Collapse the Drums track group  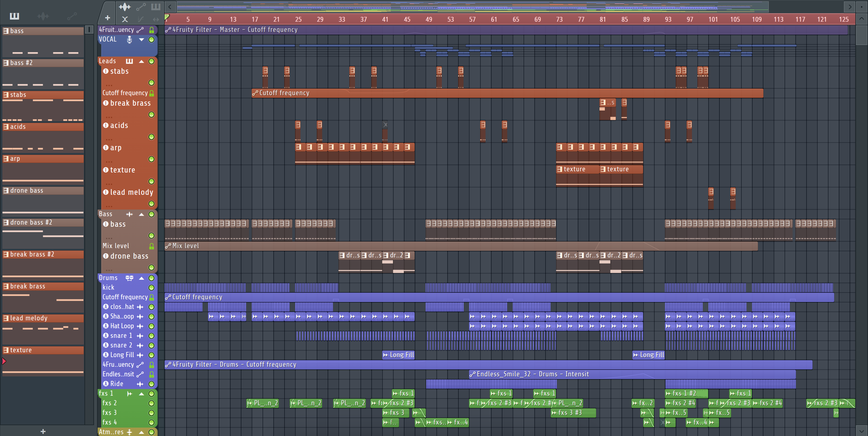pyautogui.click(x=142, y=278)
